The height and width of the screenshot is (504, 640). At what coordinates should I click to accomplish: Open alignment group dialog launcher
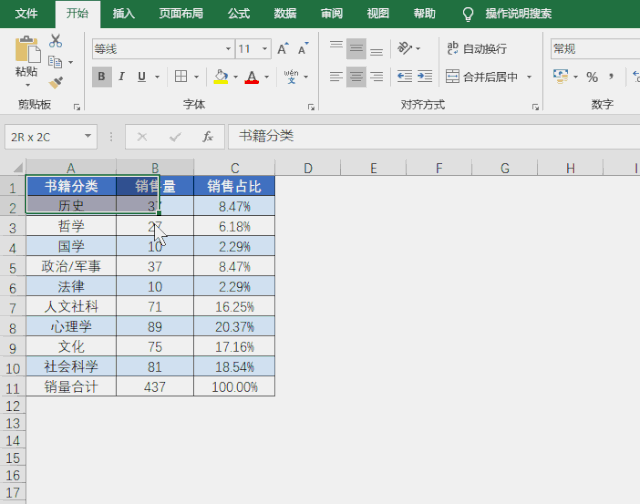[536, 107]
